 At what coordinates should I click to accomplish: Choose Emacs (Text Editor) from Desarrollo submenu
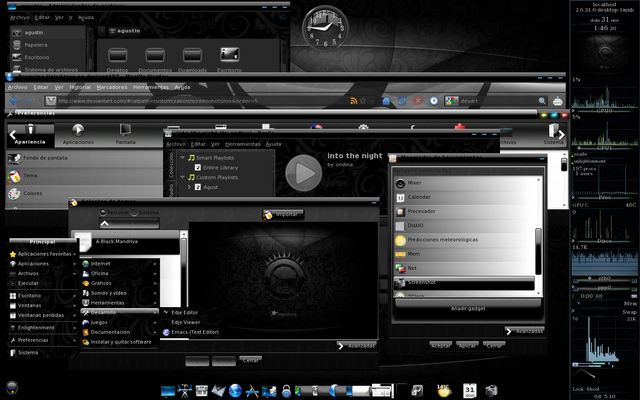(x=191, y=332)
